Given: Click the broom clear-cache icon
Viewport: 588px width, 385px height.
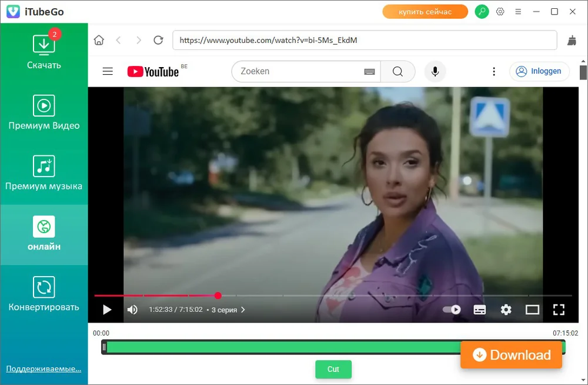Looking at the screenshot, I should click(572, 40).
